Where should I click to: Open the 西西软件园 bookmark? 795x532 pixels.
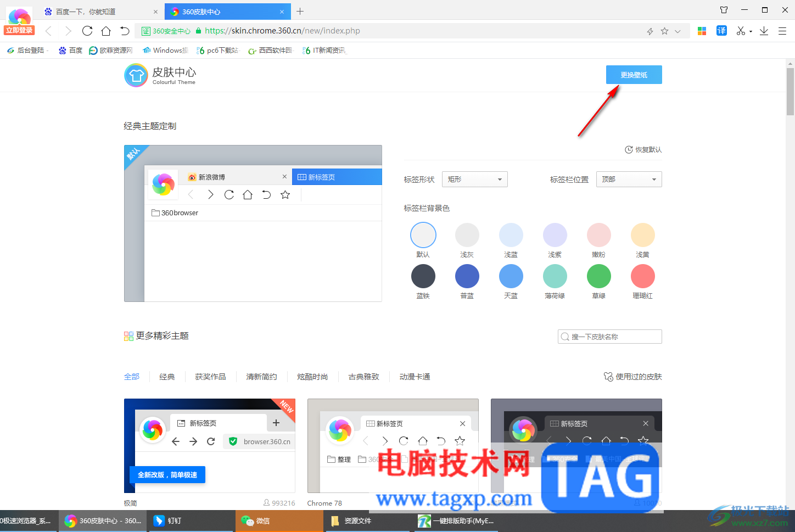tap(270, 51)
